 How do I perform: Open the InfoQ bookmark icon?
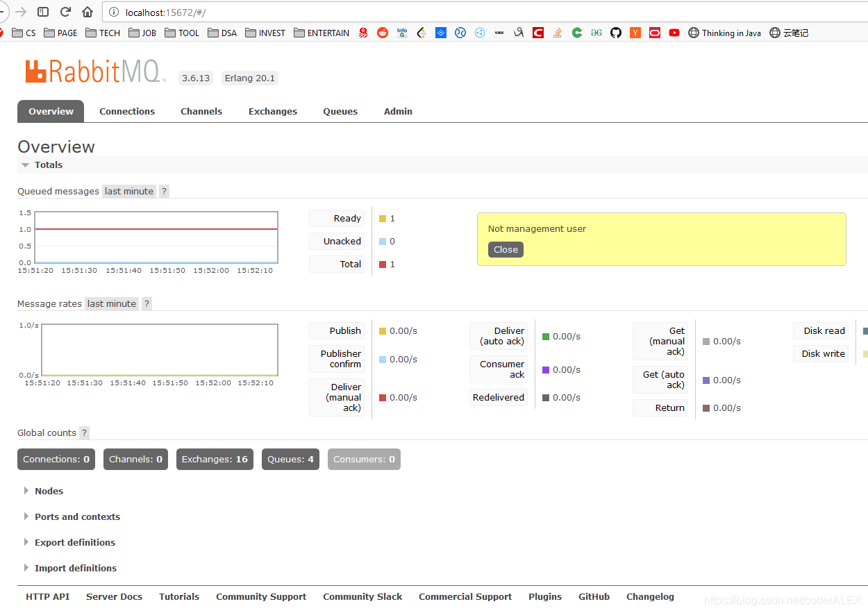coord(402,33)
